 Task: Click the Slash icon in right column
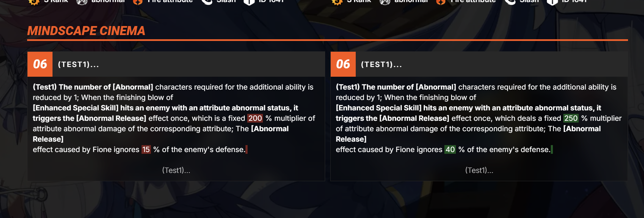click(x=510, y=2)
